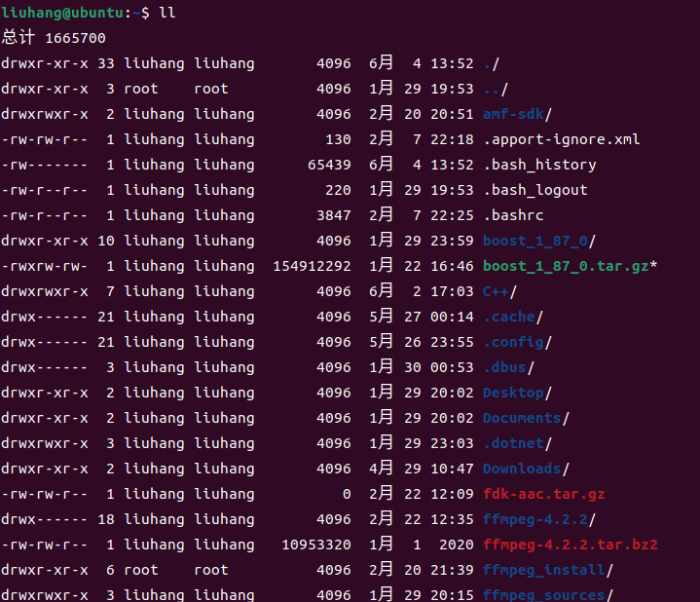The image size is (700, 602).
Task: Click the file size 154912292
Action: [x=313, y=267]
